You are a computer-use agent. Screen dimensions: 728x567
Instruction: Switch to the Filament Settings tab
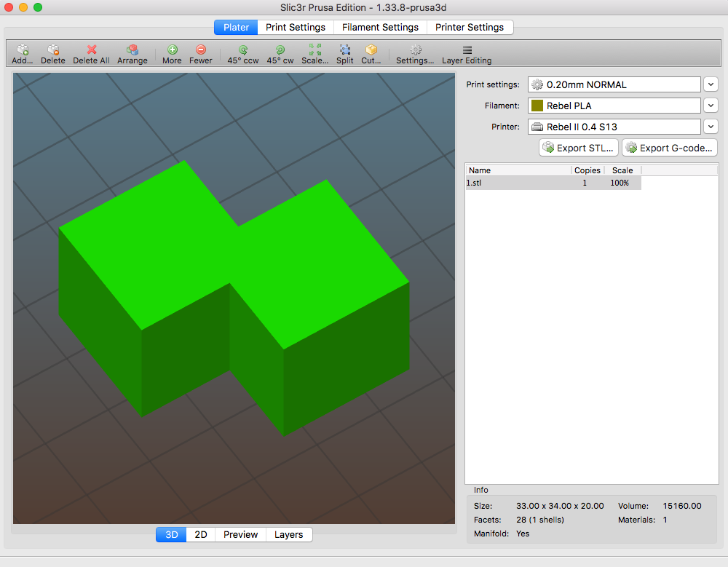[380, 27]
